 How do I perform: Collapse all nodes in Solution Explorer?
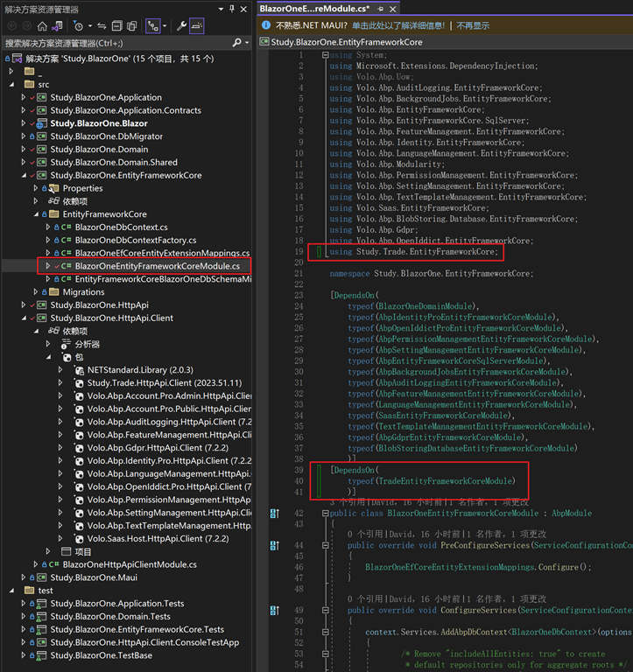(x=116, y=26)
